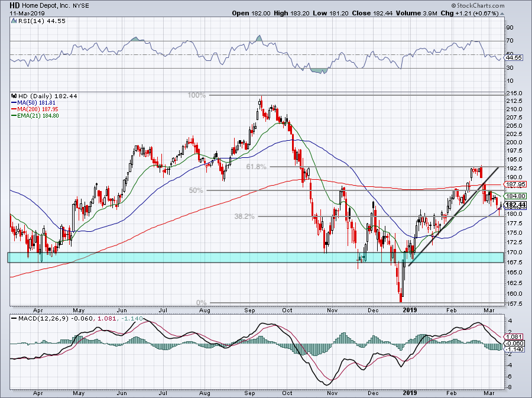532x398 pixels.
Task: Click the 200.0 price axis label
Action: click(x=514, y=142)
